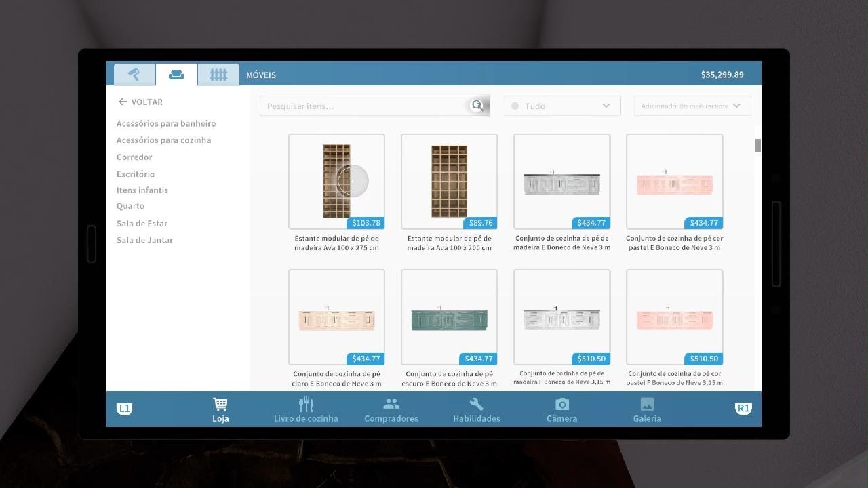Click the L1 shoulder button icon
This screenshot has height=488, width=868.
coord(124,409)
